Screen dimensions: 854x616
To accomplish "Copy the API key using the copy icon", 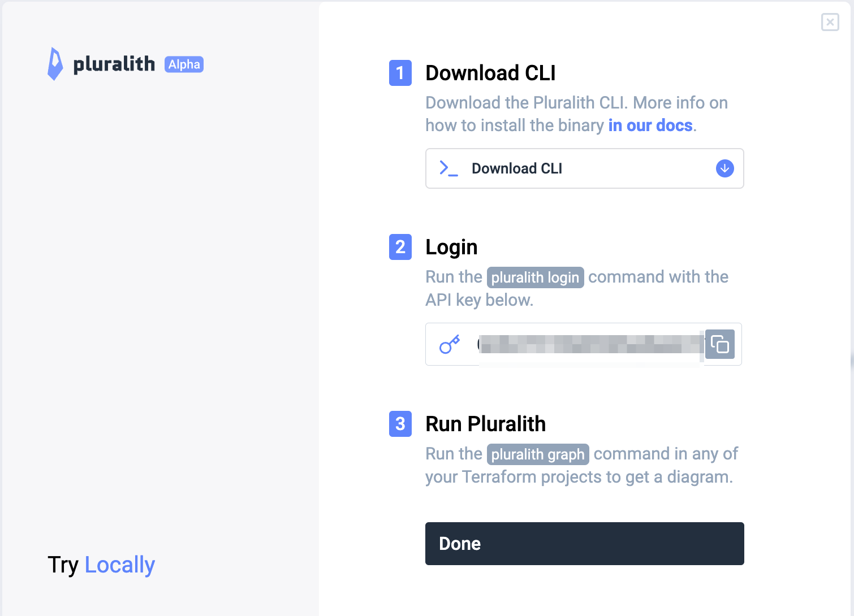I will click(x=720, y=344).
